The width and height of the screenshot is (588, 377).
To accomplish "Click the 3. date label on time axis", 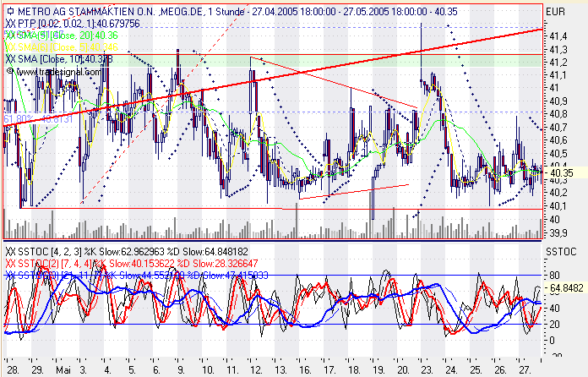I will (83, 370).
